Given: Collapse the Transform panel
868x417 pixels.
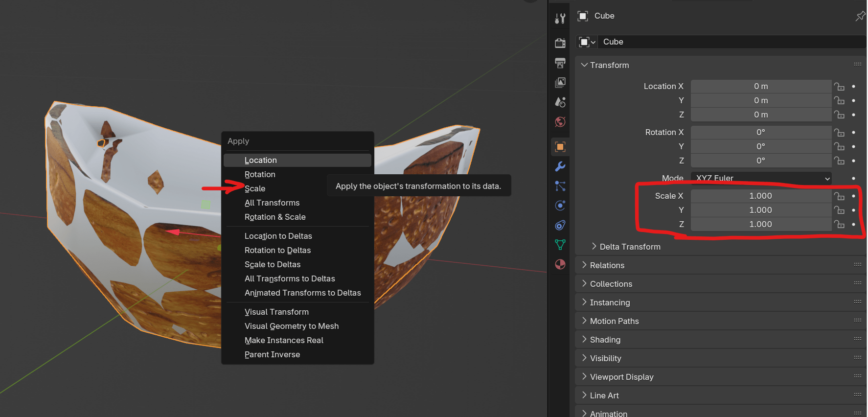Looking at the screenshot, I should [x=584, y=65].
